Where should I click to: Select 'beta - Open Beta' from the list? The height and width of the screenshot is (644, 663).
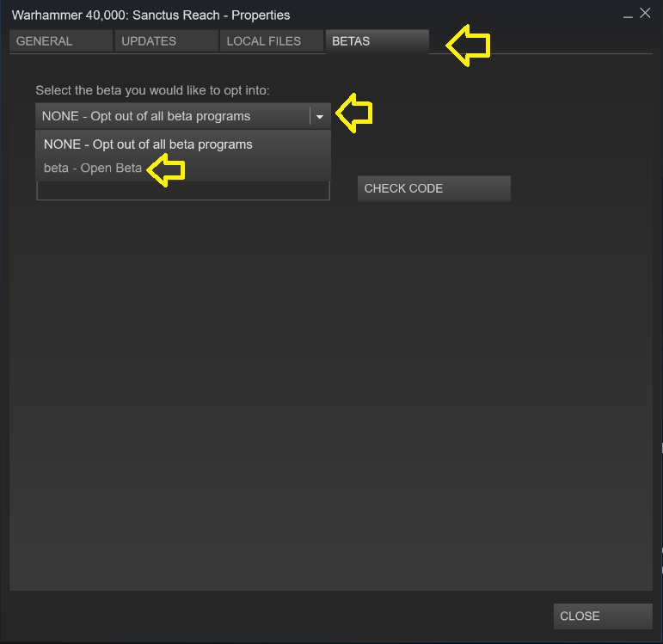183,168
